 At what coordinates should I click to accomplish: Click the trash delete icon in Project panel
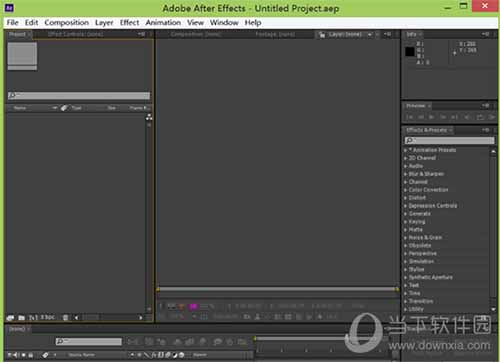point(65,318)
